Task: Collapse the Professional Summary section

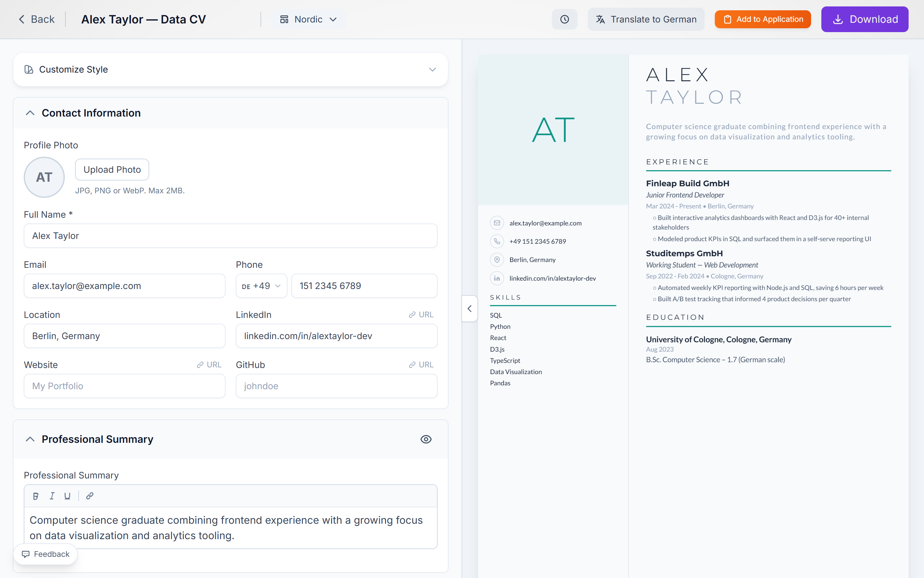Action: (x=30, y=439)
